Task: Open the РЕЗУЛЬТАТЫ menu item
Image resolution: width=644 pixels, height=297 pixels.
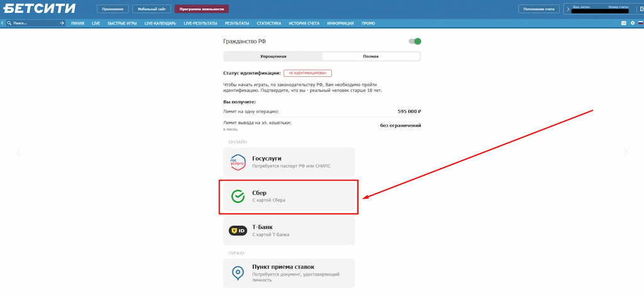Action: (237, 23)
